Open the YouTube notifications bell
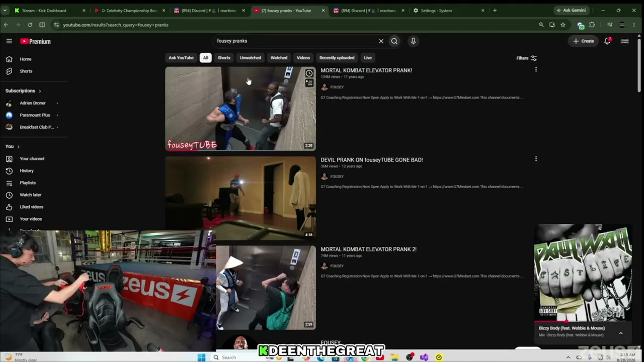 point(607,41)
